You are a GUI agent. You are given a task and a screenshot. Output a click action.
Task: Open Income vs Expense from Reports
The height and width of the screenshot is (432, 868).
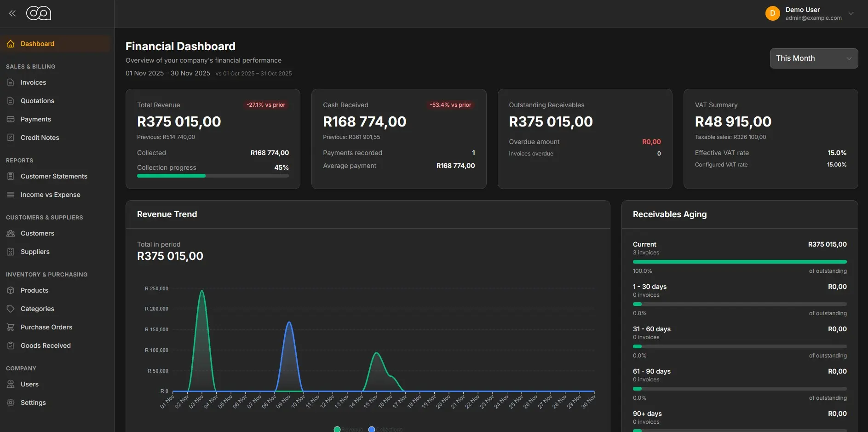50,194
